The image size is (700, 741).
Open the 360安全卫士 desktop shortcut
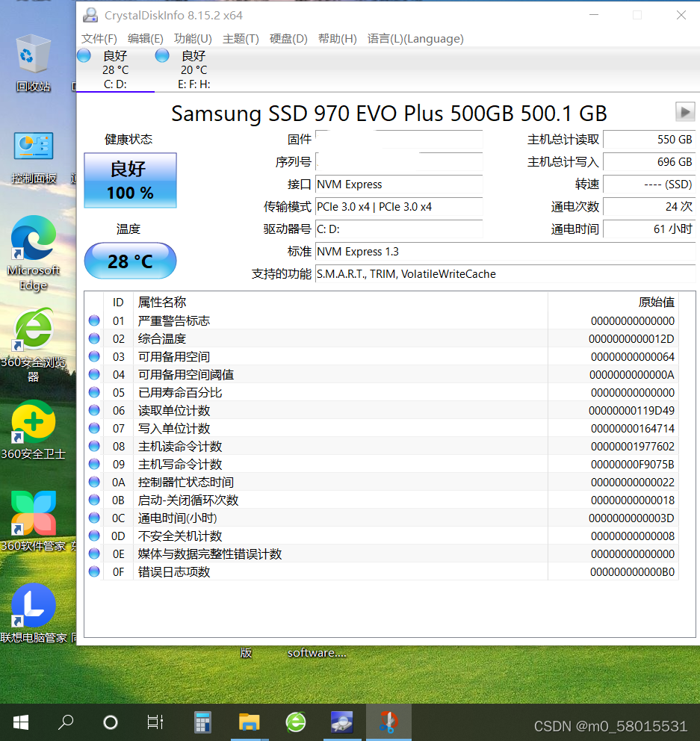pyautogui.click(x=33, y=430)
